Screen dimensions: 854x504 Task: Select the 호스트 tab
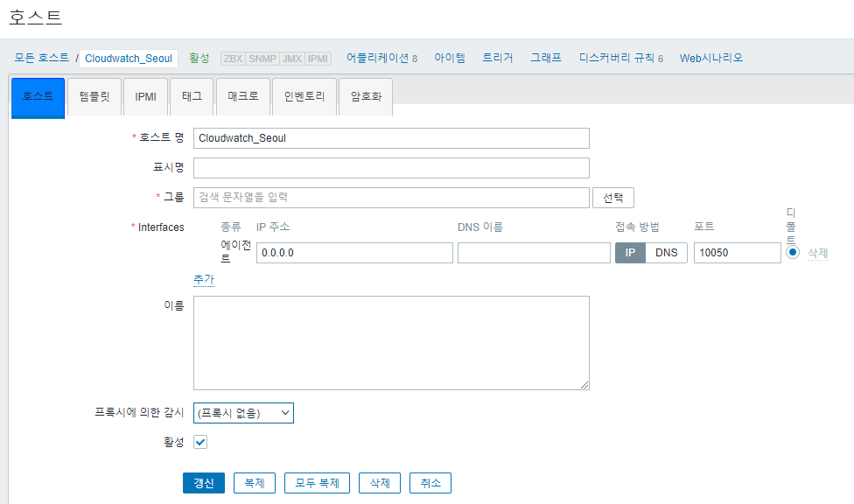(38, 97)
